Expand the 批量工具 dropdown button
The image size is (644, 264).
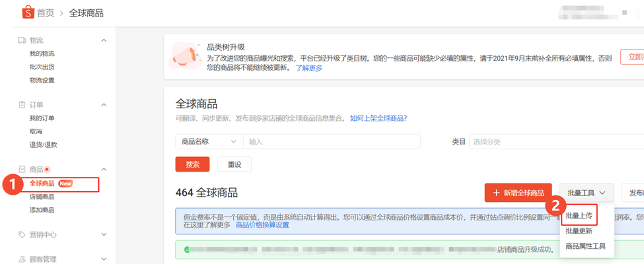pyautogui.click(x=587, y=193)
